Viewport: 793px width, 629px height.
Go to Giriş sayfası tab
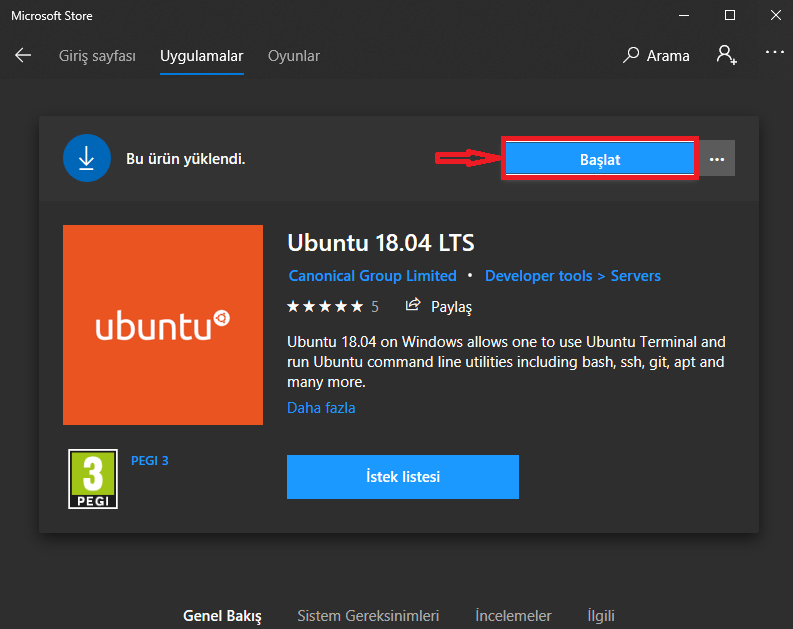[97, 56]
